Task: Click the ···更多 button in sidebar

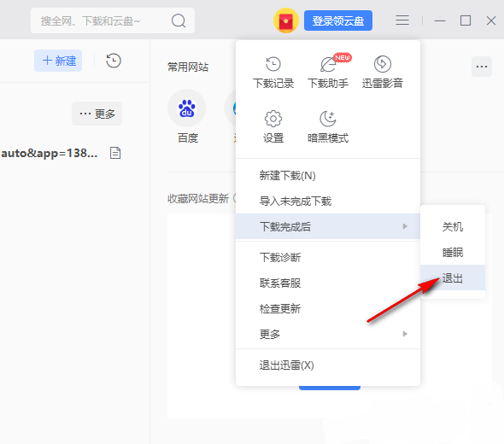Action: [97, 114]
